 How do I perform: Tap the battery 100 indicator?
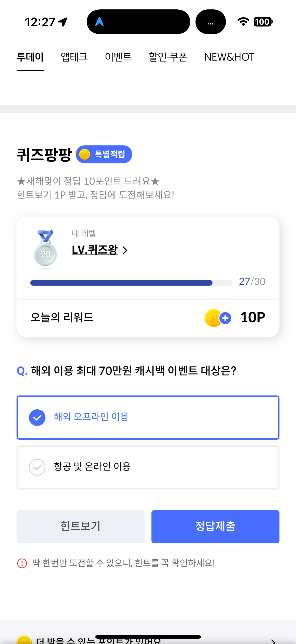click(x=263, y=22)
